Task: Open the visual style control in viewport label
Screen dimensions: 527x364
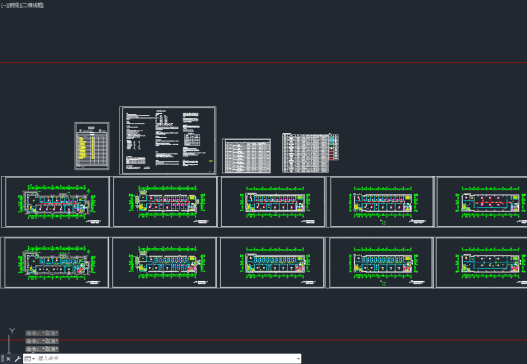Action: [33, 5]
